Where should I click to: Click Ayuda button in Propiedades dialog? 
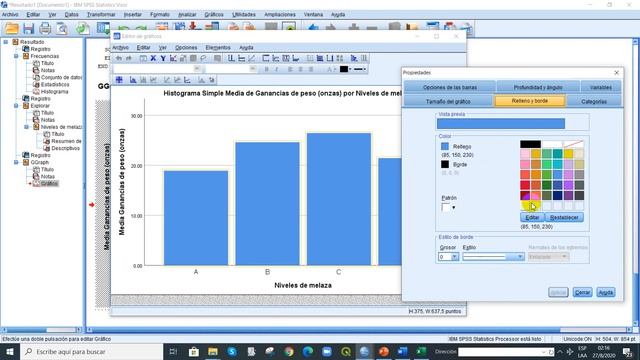pyautogui.click(x=606, y=293)
